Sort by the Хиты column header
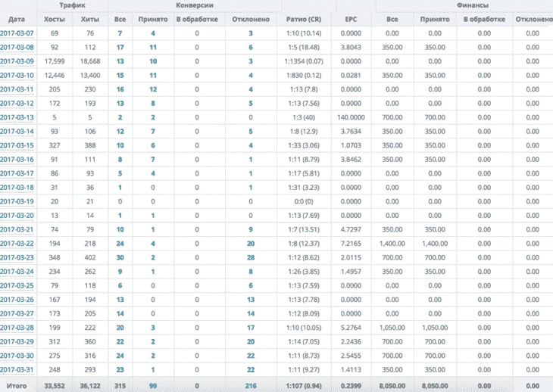Screen dimensions: 553x392 (x=90, y=20)
